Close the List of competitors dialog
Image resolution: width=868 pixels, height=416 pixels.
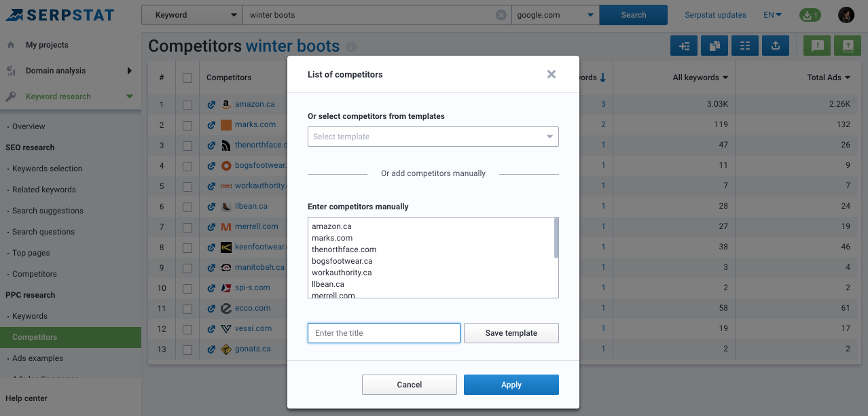551,74
